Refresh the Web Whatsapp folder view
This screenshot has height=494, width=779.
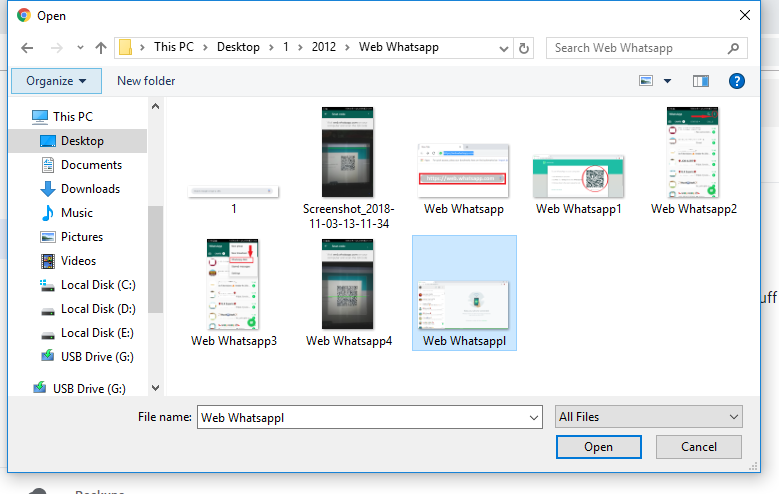524,48
